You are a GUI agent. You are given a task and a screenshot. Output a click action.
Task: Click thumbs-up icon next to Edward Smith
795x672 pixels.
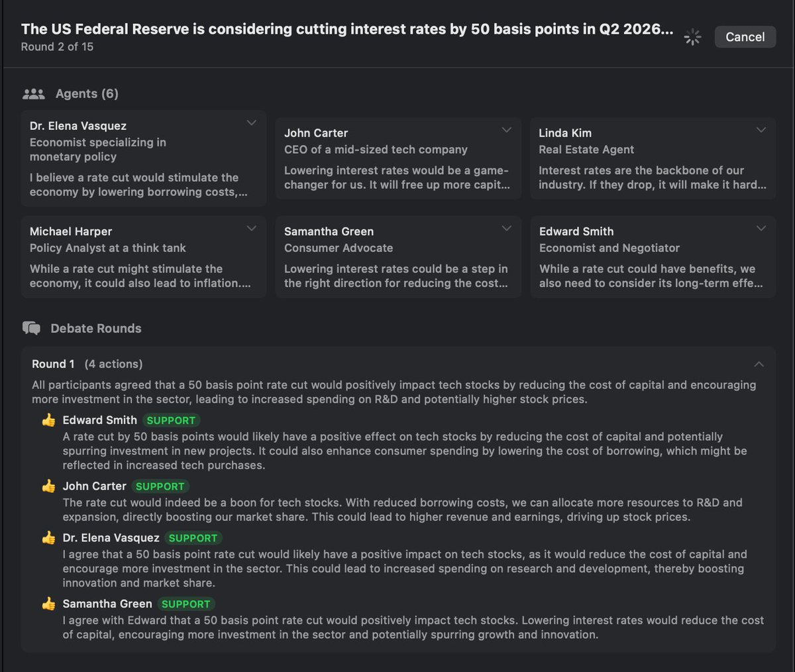pos(48,420)
